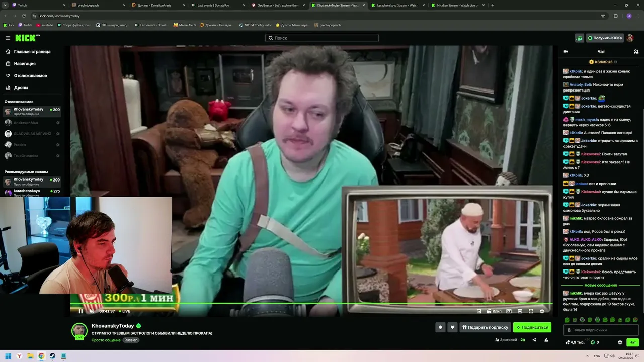Click the stream progress bar
The image size is (644, 362).
[x=311, y=303]
